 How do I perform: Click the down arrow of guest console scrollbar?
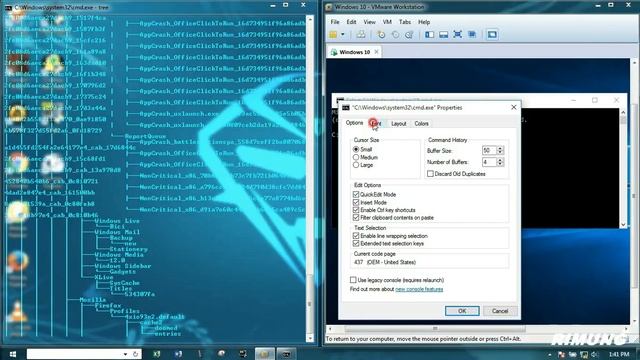[623, 224]
